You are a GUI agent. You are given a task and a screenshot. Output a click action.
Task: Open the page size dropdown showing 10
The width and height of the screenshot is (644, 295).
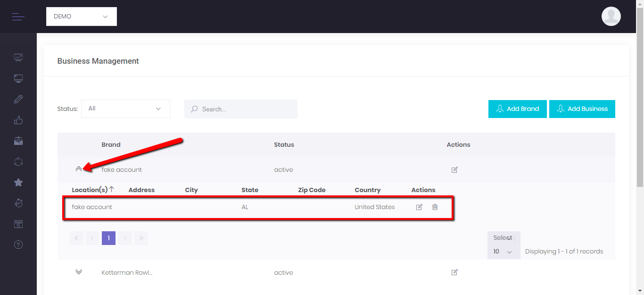pos(503,252)
